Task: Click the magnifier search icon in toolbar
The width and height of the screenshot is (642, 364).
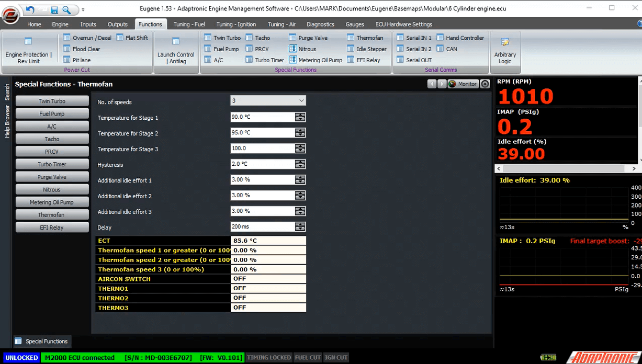Action: (66, 9)
